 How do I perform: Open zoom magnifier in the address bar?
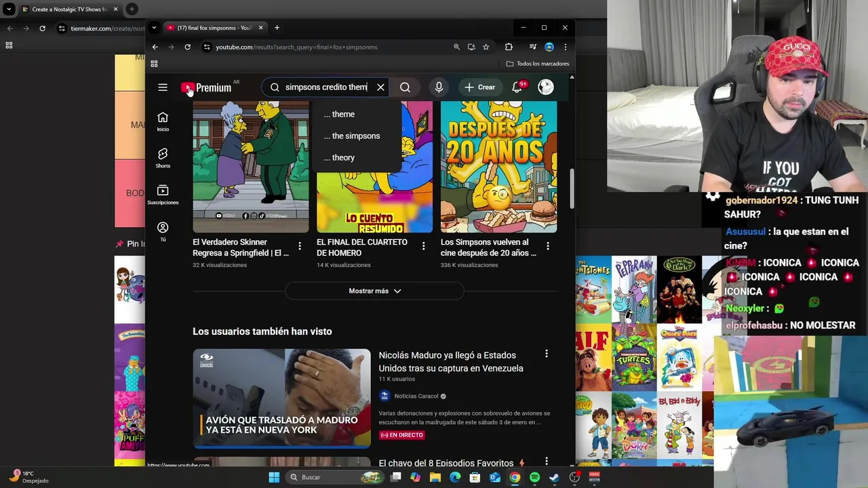pos(456,47)
